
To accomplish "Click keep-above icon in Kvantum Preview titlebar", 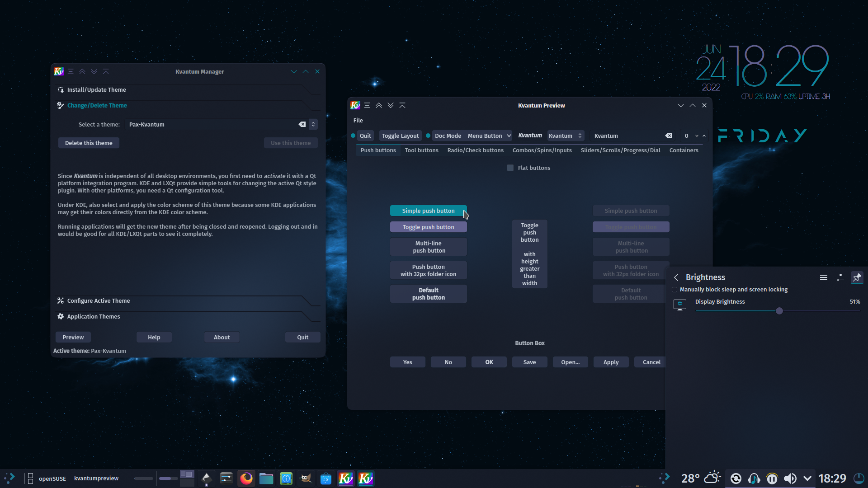I will pyautogui.click(x=379, y=105).
